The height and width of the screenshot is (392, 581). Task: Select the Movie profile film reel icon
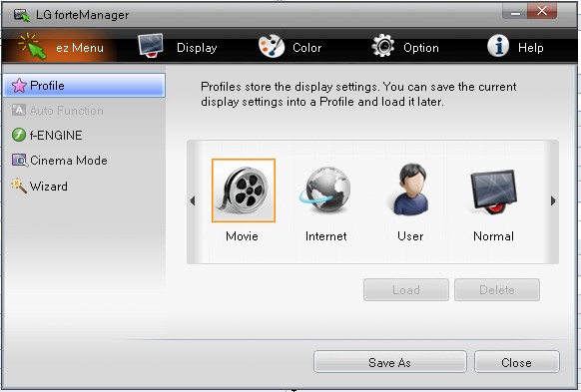244,191
